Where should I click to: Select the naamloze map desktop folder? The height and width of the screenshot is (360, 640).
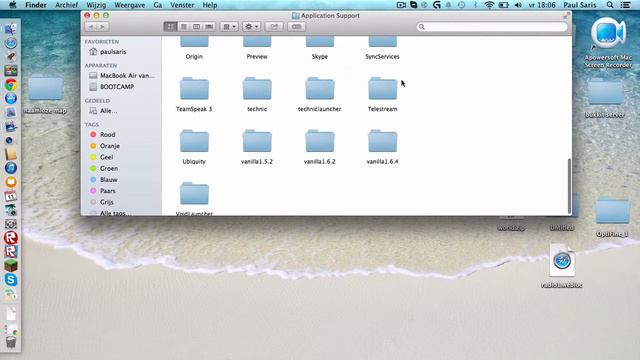point(45,94)
